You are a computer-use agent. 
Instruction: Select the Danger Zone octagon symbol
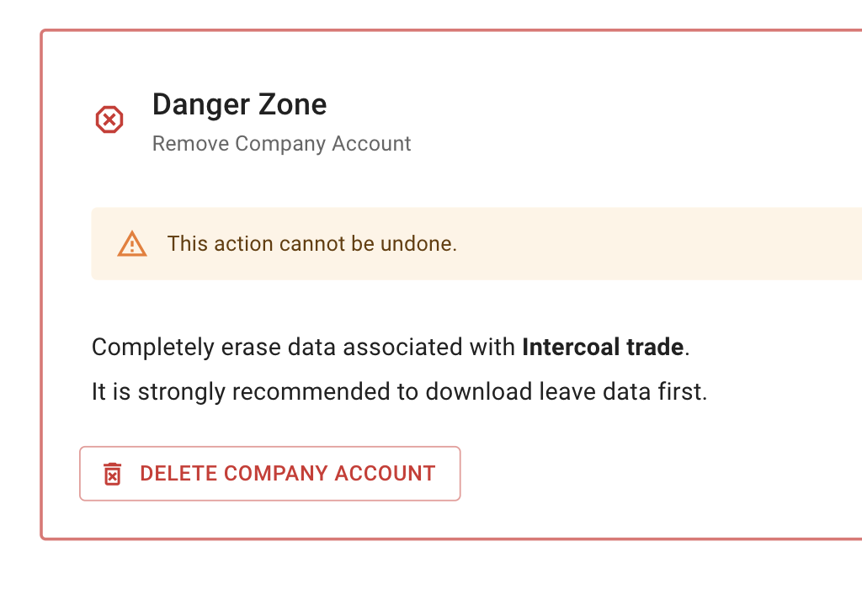coord(109,119)
